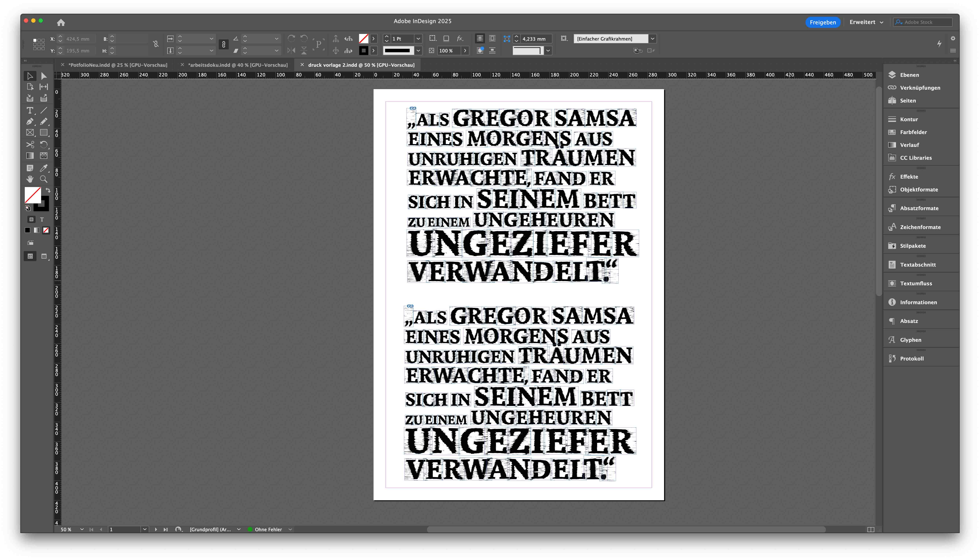The width and height of the screenshot is (980, 560).
Task: Select the Eyedropper tool
Action: click(44, 168)
